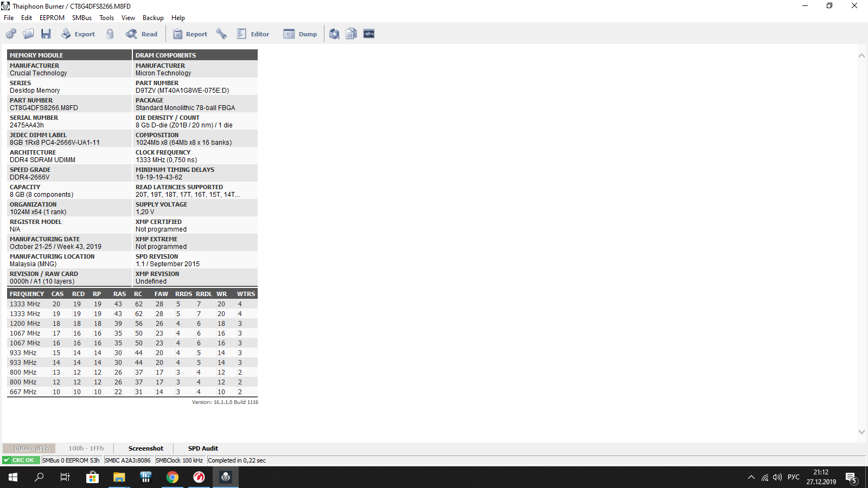Click the copy documents icon in the toolbar
Screen dimensions: 868x488
(x=352, y=34)
